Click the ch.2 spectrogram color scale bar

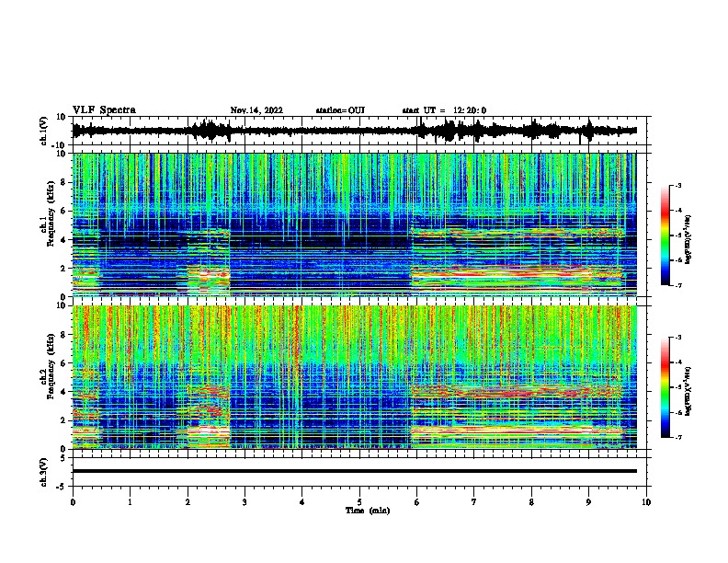pyautogui.click(x=665, y=387)
